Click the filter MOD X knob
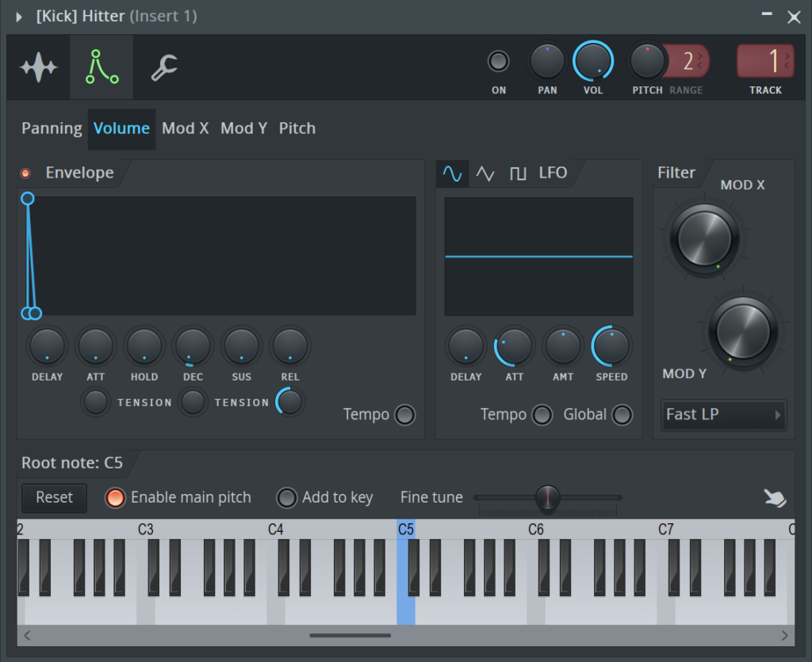The height and width of the screenshot is (662, 812). click(704, 239)
